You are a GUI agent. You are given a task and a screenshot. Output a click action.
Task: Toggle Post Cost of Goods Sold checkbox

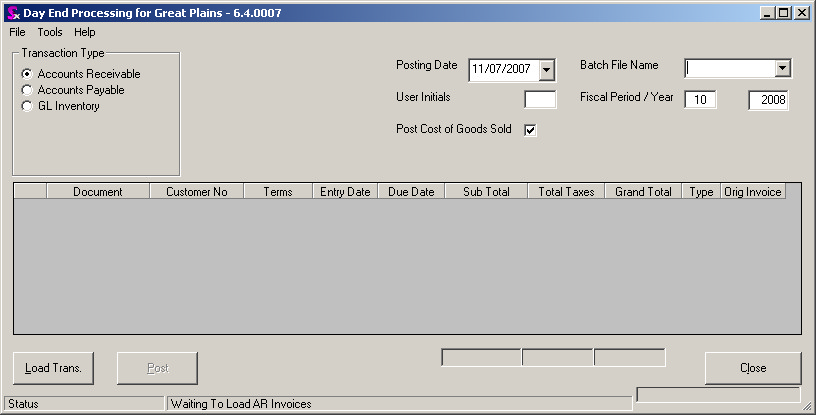[531, 130]
